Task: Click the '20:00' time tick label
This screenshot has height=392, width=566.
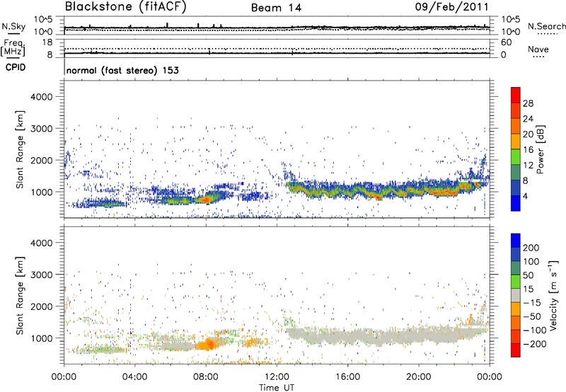Action: click(x=418, y=377)
